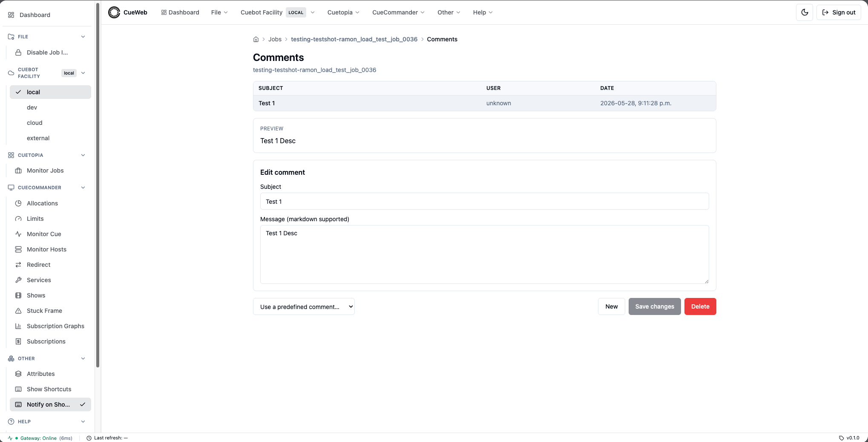Click the Sign out button
Viewport: 868px width, 442px height.
click(839, 12)
